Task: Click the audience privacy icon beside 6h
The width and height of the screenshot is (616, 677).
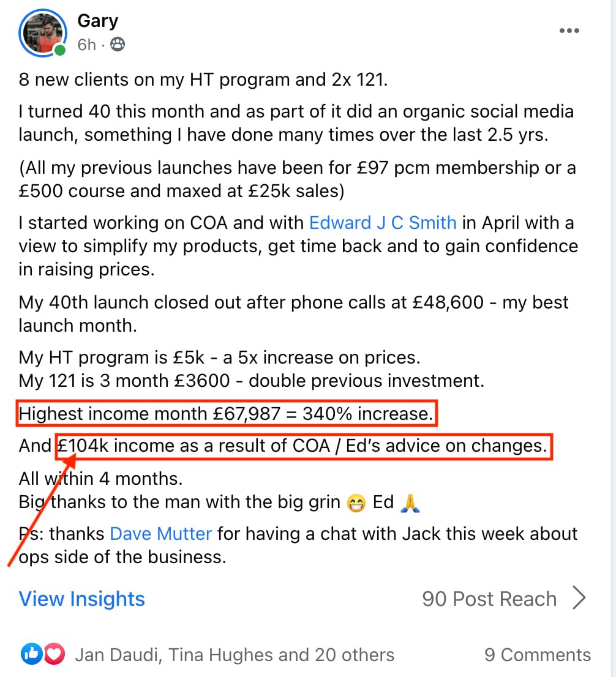Action: (x=118, y=44)
